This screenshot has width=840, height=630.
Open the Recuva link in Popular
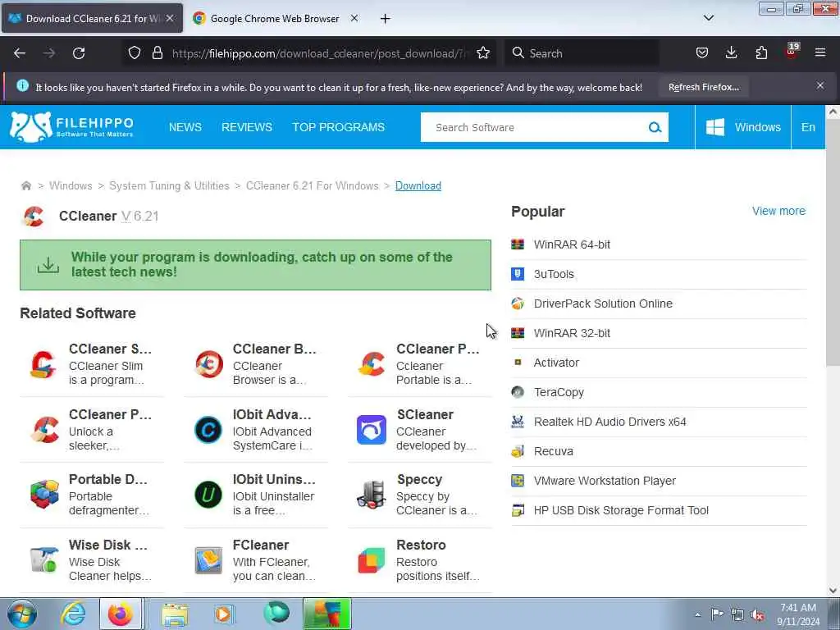(554, 451)
